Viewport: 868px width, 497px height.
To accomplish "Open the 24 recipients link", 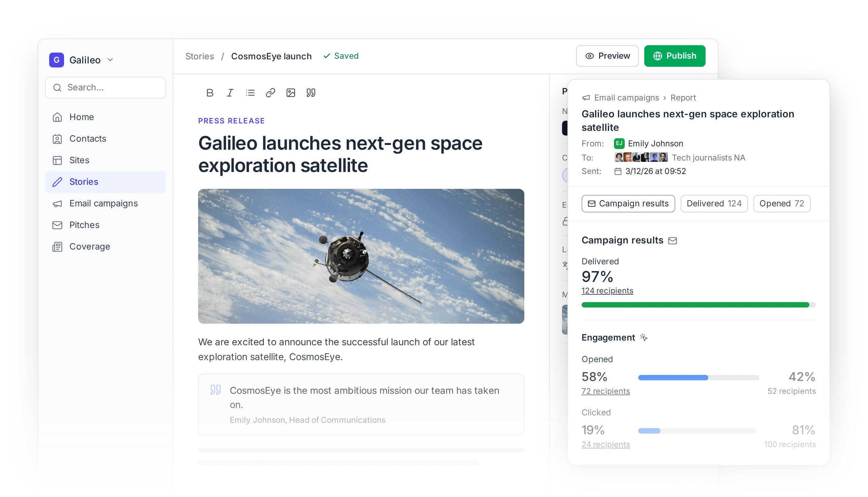I will (x=606, y=444).
